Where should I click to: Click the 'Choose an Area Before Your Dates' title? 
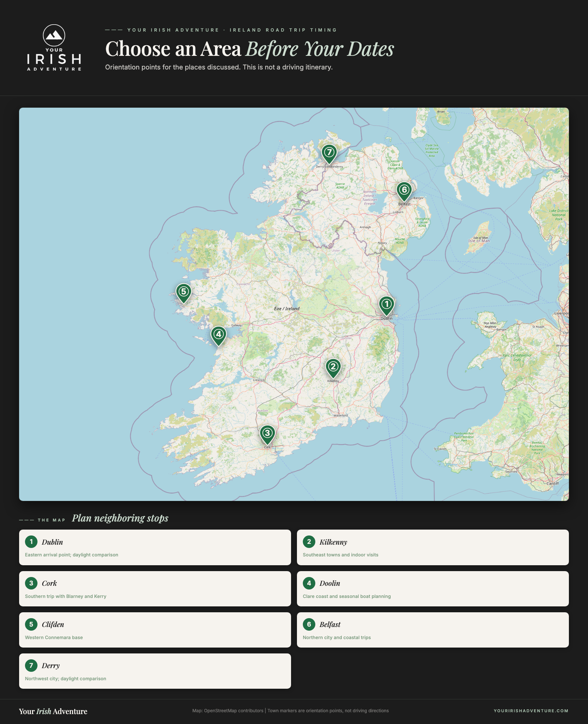coord(250,49)
